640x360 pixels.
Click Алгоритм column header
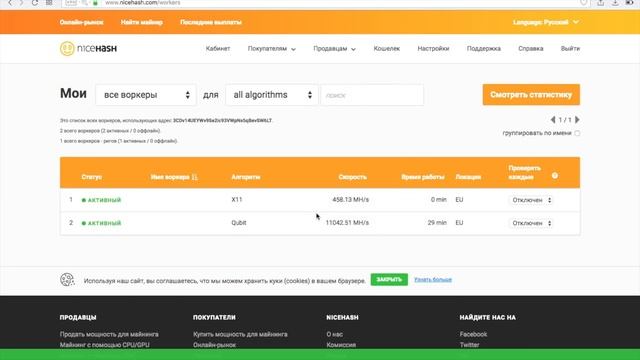[x=245, y=177]
